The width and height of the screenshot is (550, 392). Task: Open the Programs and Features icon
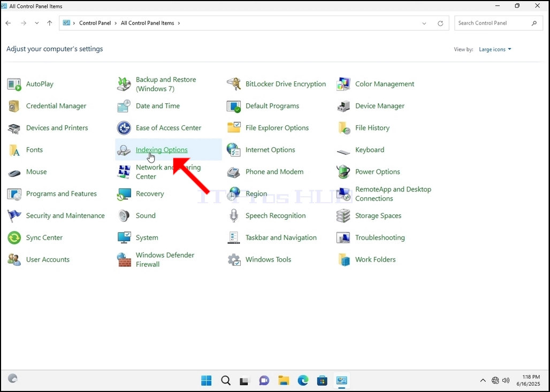[x=14, y=194]
